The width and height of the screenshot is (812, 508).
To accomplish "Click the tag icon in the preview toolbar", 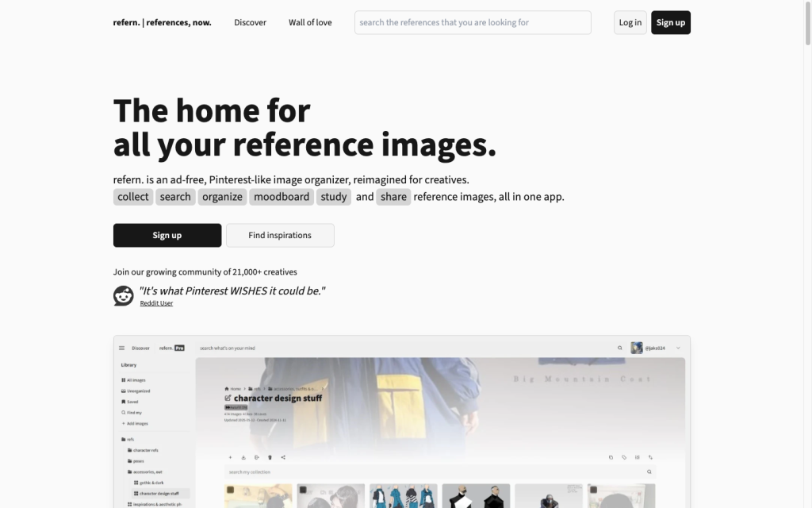I will pos(624,457).
